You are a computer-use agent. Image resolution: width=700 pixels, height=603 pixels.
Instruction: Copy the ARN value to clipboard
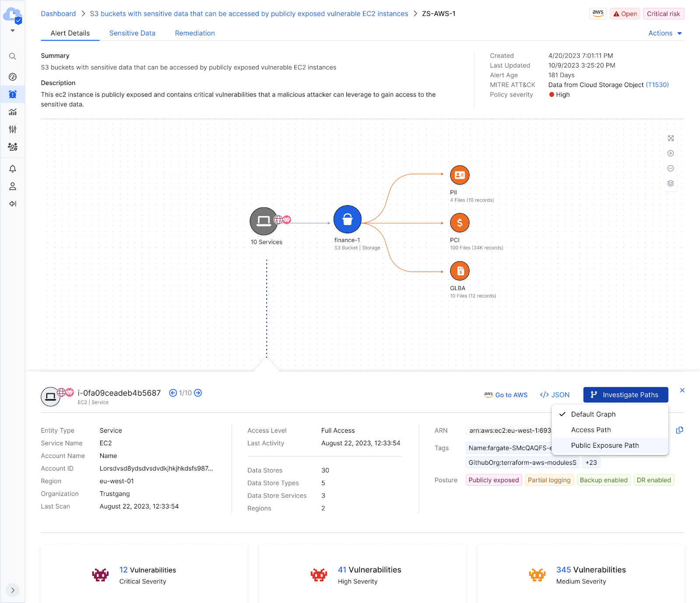pyautogui.click(x=679, y=430)
